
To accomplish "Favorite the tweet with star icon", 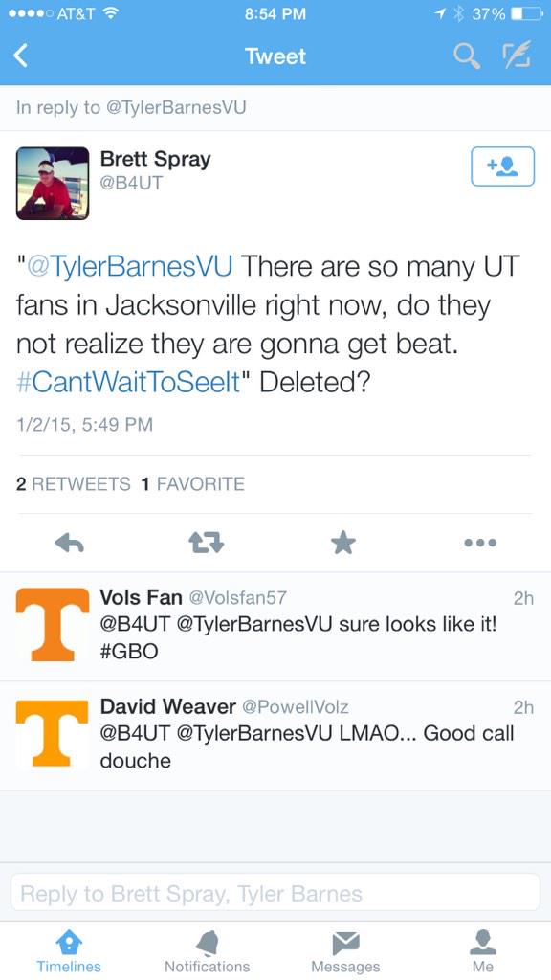I will coord(343,544).
